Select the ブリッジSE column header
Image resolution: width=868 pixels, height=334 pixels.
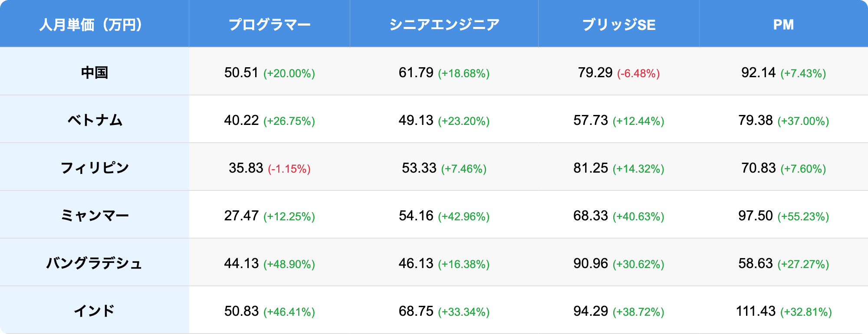pos(619,24)
